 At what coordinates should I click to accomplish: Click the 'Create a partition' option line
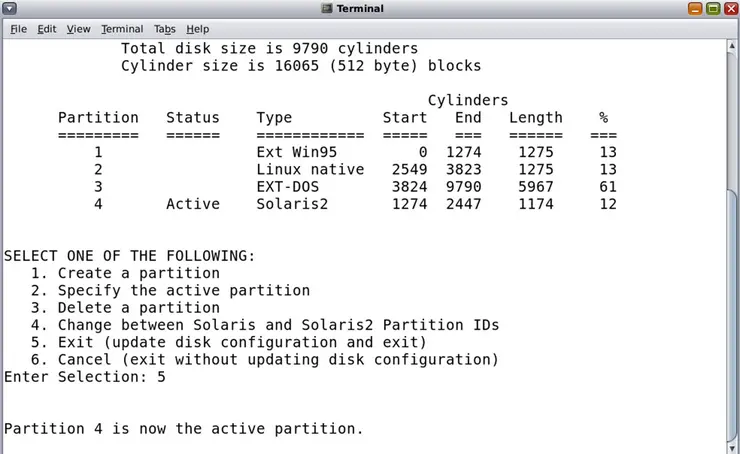(x=138, y=273)
